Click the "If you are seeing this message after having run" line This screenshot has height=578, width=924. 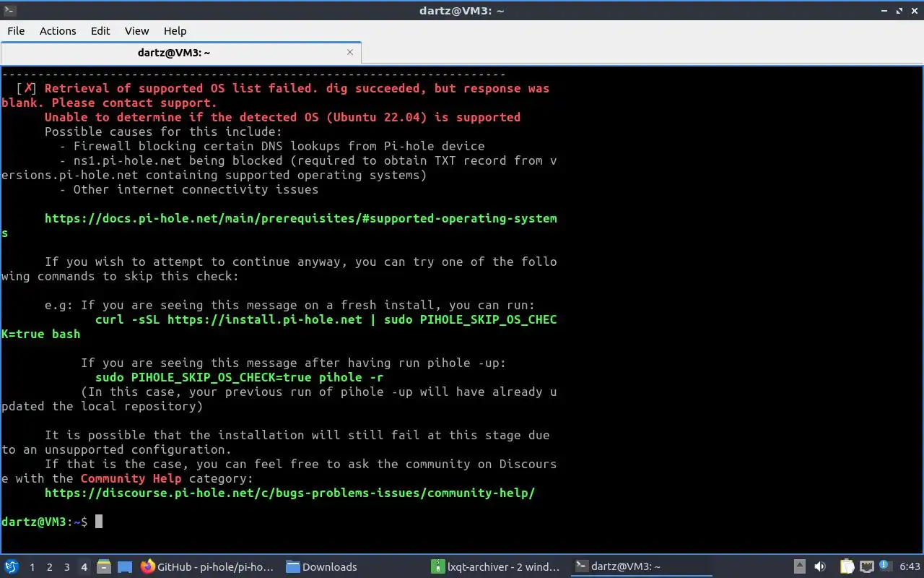tap(293, 363)
